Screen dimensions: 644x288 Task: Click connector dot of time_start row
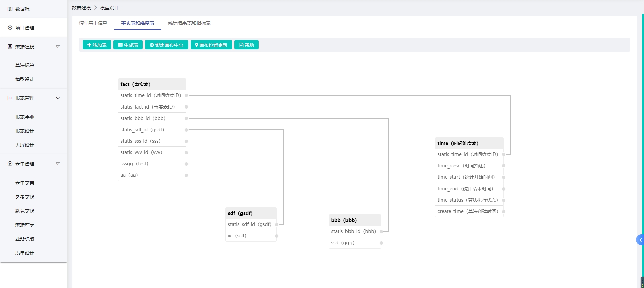tap(504, 177)
